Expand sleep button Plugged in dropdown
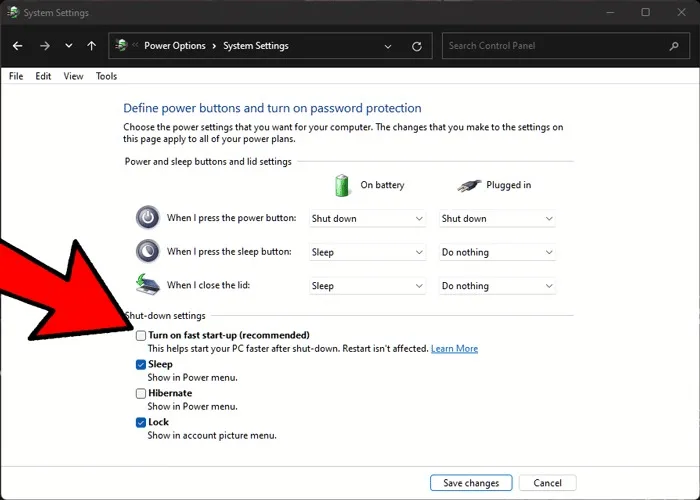Viewport: 700px width, 500px height. 497,253
